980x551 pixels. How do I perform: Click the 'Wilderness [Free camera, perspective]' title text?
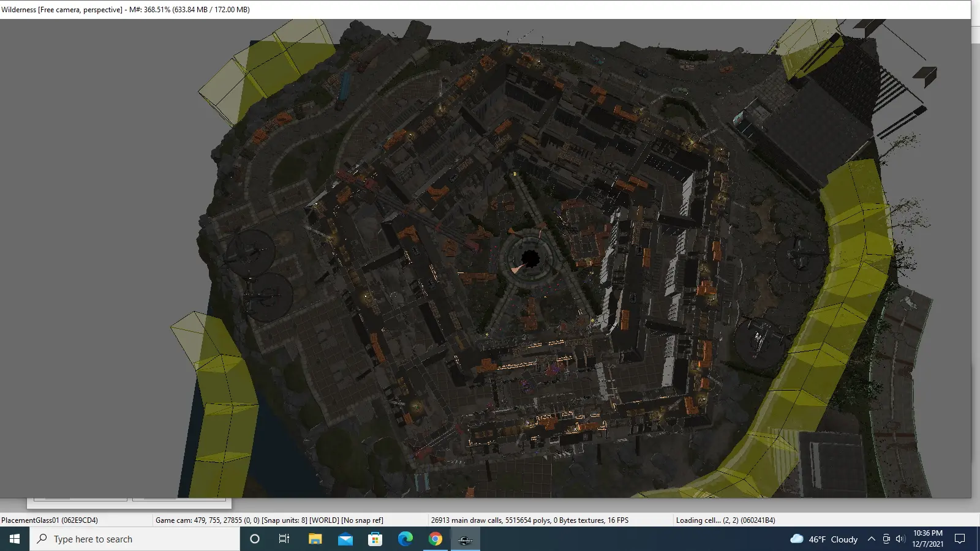tap(62, 10)
